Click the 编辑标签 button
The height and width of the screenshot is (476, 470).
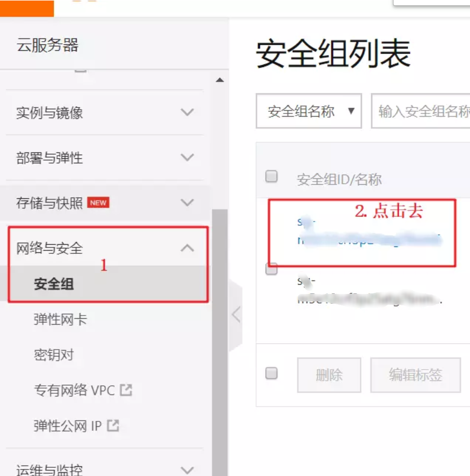point(415,375)
